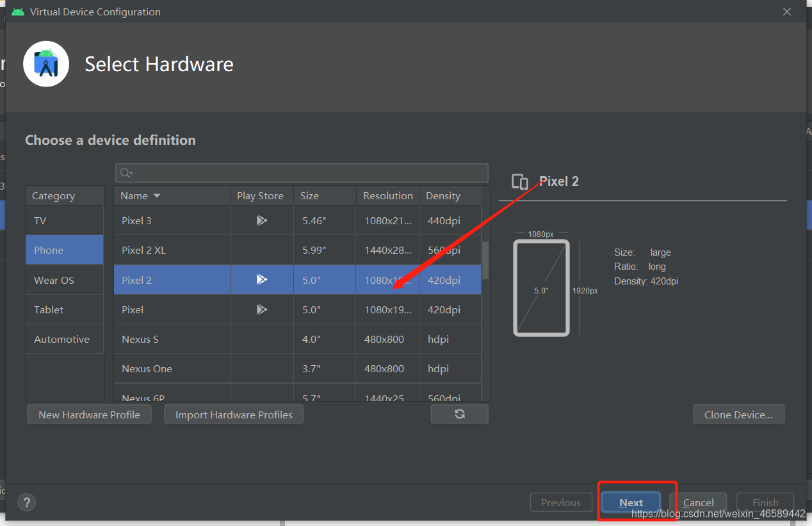Select the TV category
The image size is (812, 526).
[x=65, y=220]
